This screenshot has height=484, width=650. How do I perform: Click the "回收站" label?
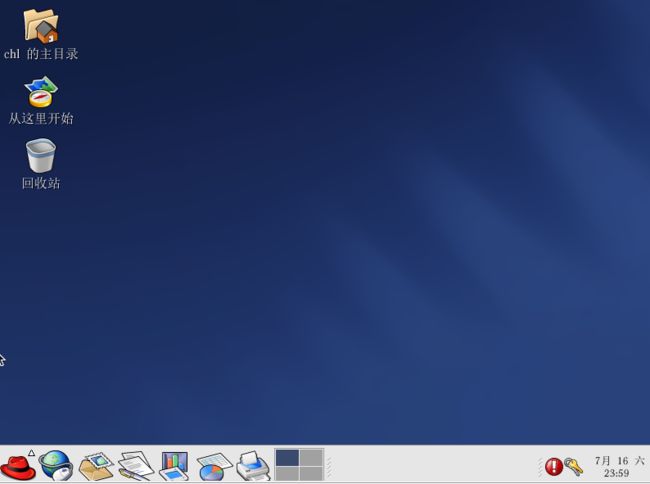41,183
